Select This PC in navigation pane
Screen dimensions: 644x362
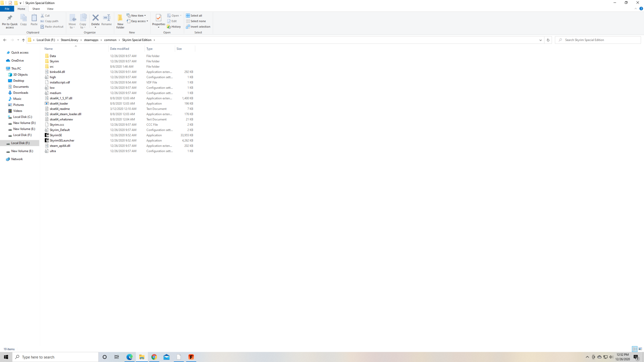point(16,69)
